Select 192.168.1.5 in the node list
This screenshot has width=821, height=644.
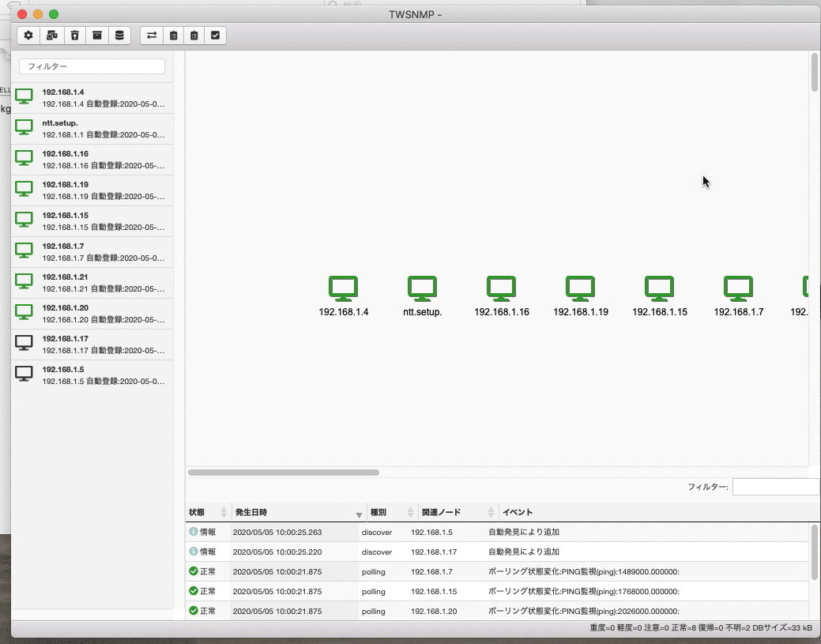point(92,375)
